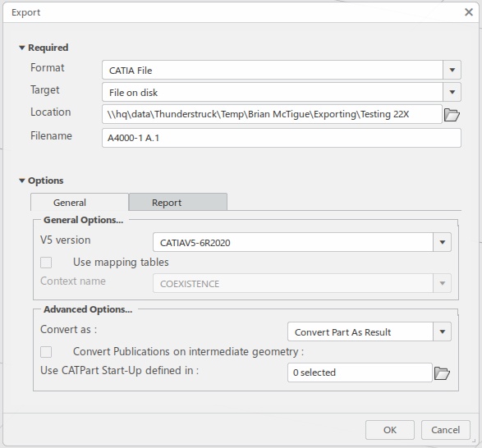Viewport: 482px width, 448px height.
Task: Open the Target dropdown arrow
Action: 452,92
